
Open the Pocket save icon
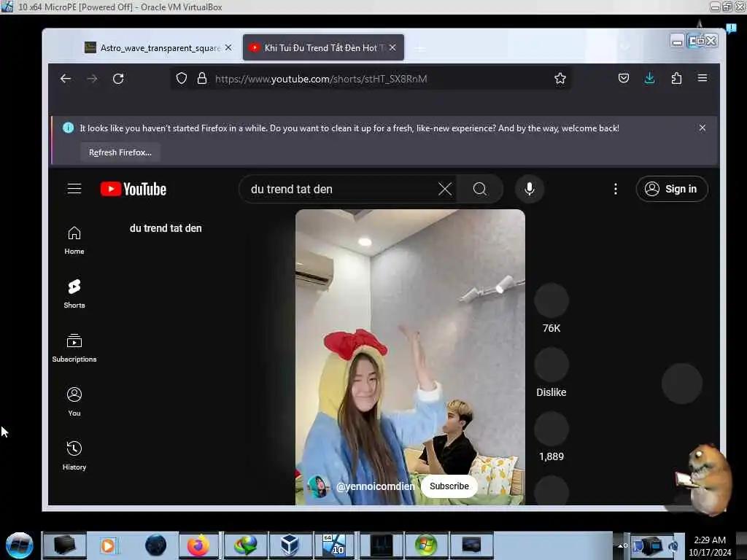(624, 79)
